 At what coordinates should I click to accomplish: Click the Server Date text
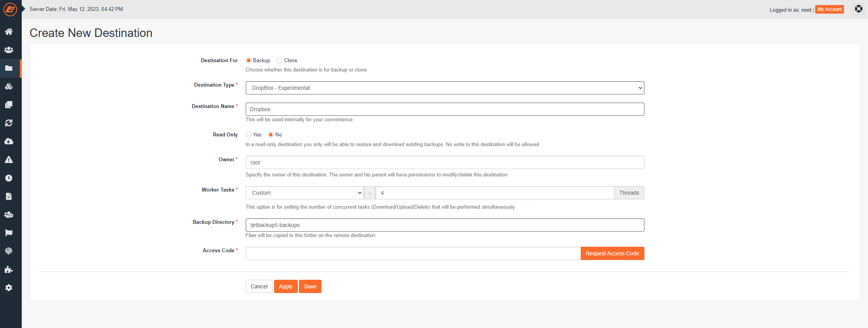(x=76, y=9)
